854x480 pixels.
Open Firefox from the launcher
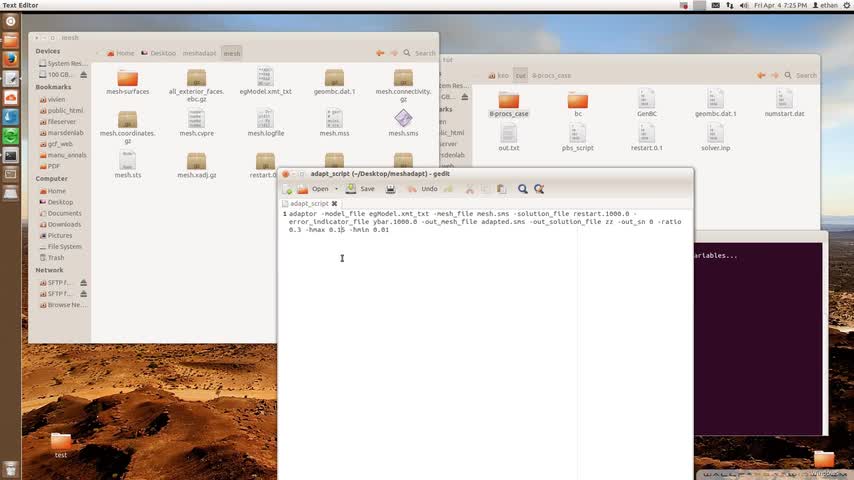pyautogui.click(x=10, y=59)
